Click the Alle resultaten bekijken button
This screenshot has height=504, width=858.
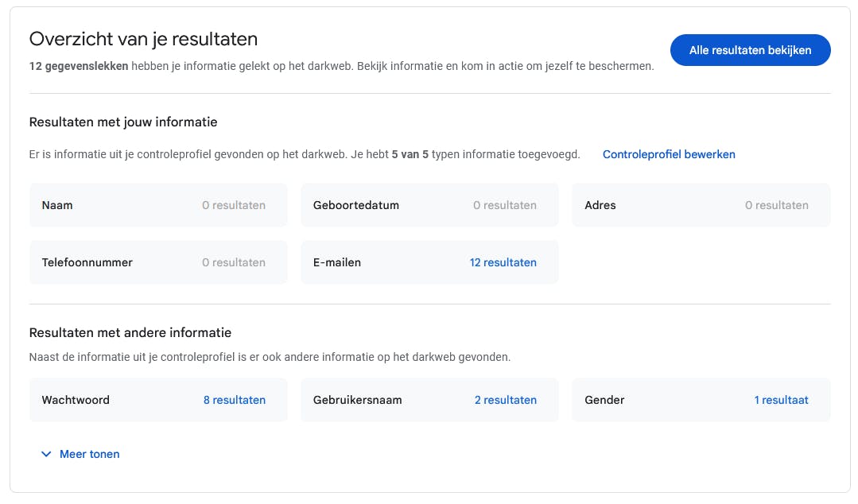point(750,50)
